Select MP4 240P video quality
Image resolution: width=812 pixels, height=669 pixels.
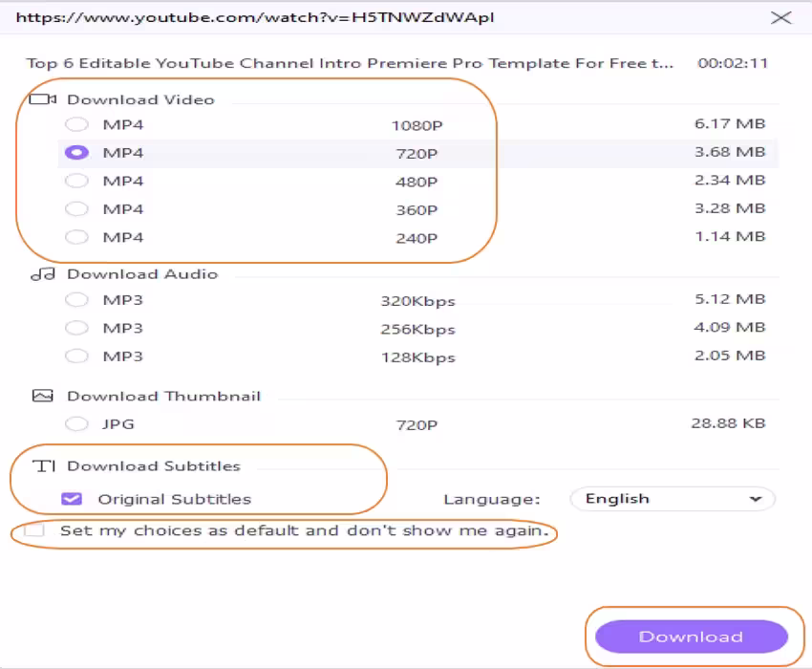click(x=76, y=237)
